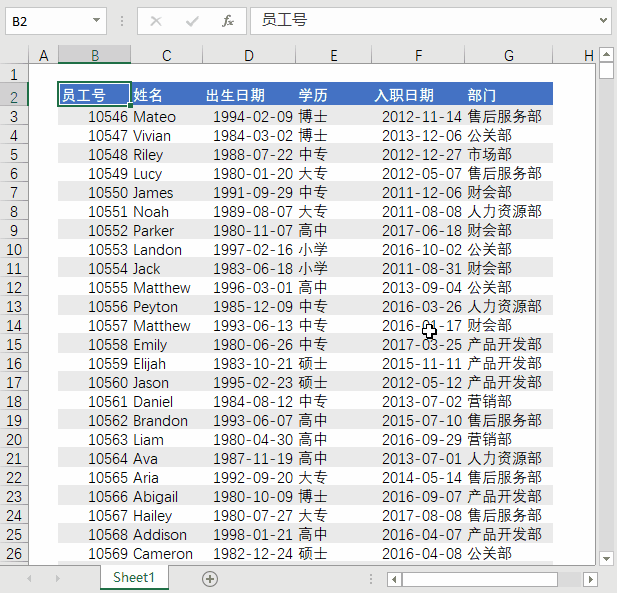The width and height of the screenshot is (617, 593).
Task: Click the horizontal scrollbar right arrow
Action: (591, 579)
